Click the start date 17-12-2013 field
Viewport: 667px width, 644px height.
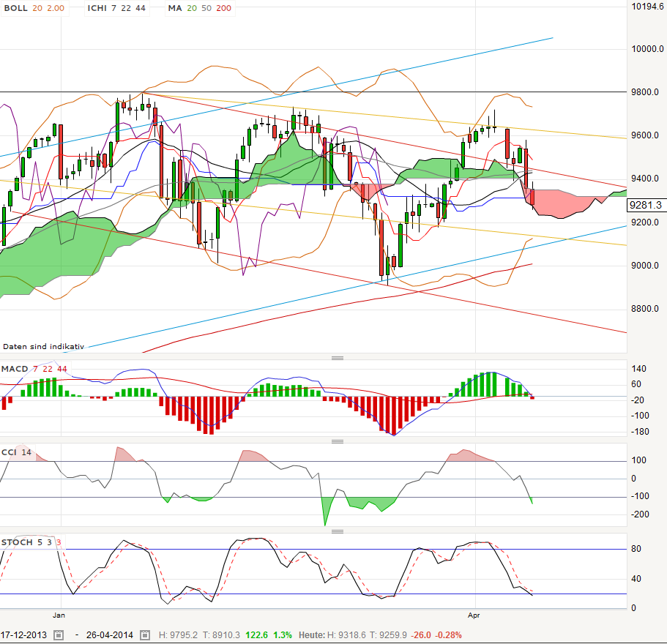point(24,635)
